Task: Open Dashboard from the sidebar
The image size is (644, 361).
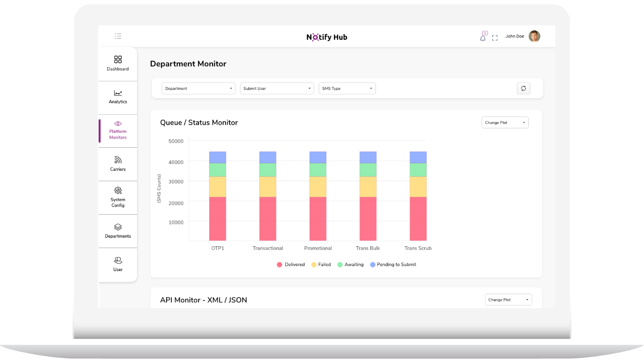Action: click(x=118, y=63)
